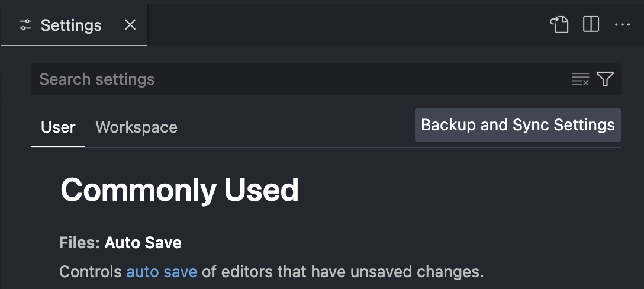
Task: Click blank space right of Workspace tab
Action: click(x=296, y=127)
